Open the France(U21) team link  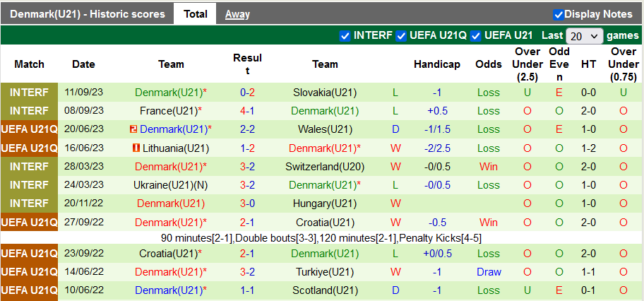pyautogui.click(x=167, y=111)
